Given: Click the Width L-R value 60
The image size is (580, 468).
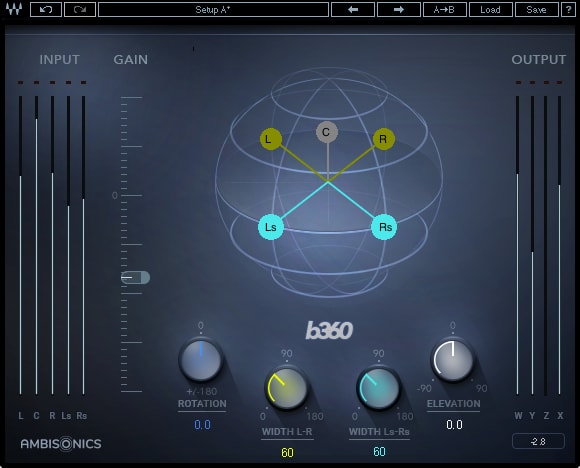Looking at the screenshot, I should click(x=287, y=452).
